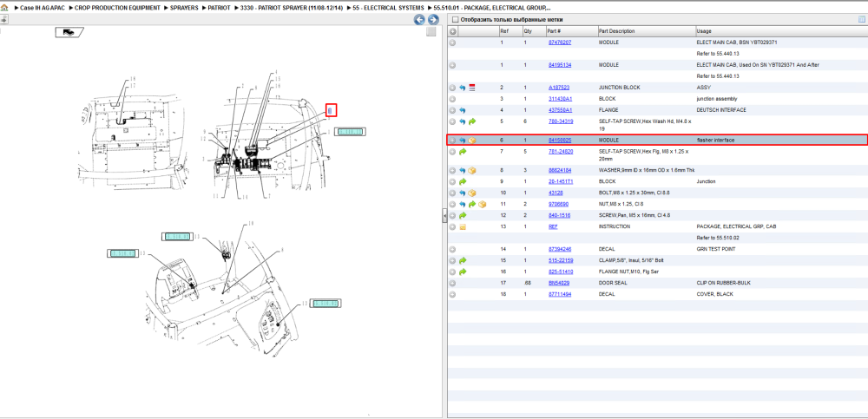This screenshot has width=868, height=419.
Task: Click the callout 6 hotspot in the diagram
Action: (331, 110)
